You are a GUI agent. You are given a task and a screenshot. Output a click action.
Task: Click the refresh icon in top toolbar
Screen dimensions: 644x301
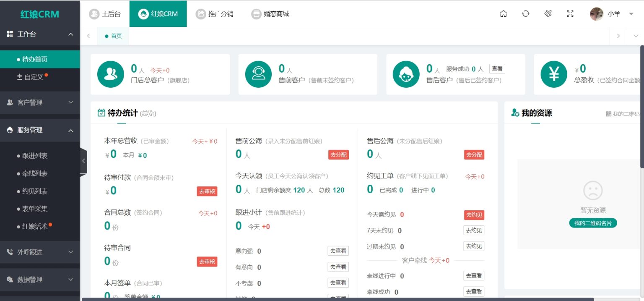point(525,14)
